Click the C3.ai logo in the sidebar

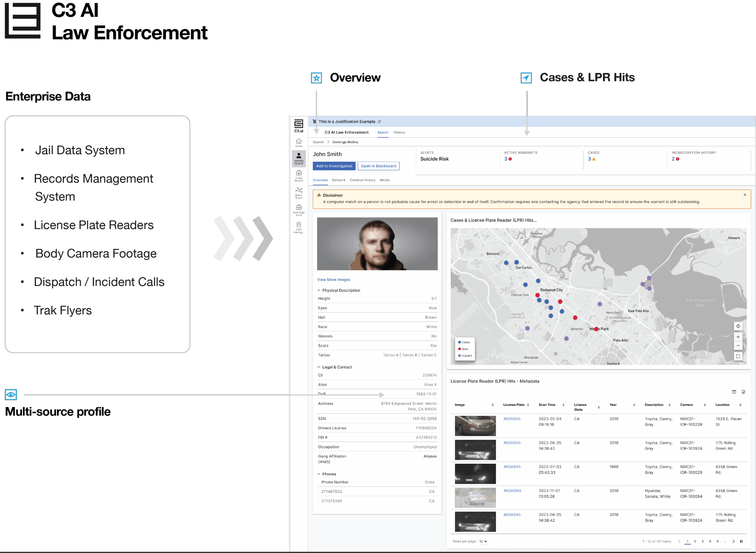tap(299, 126)
